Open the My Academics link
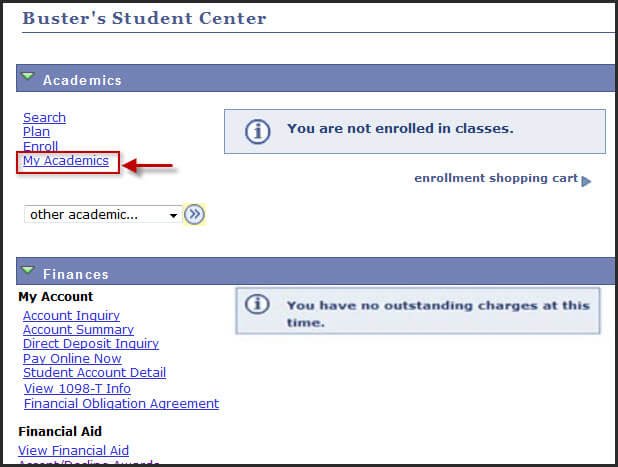618x467 pixels. pos(66,161)
